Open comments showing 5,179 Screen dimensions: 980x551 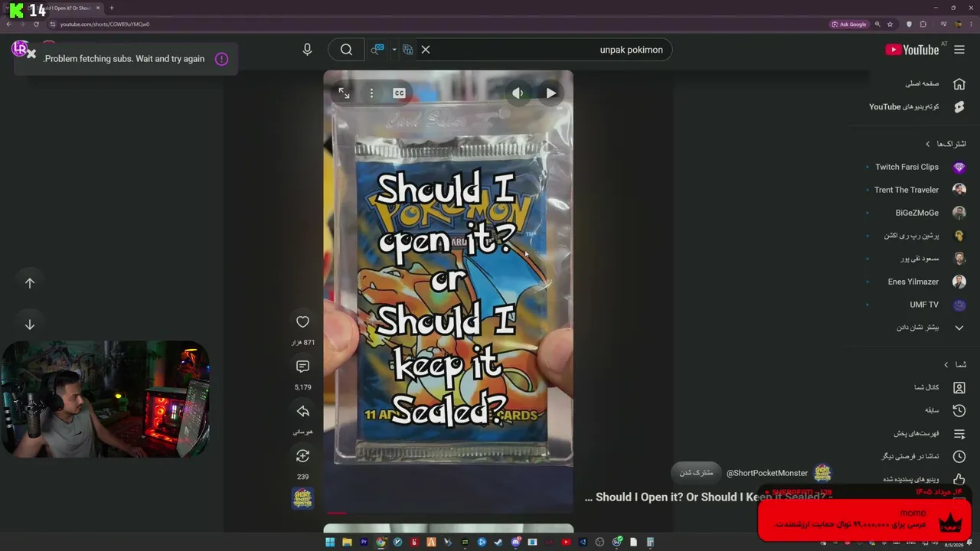pyautogui.click(x=302, y=367)
